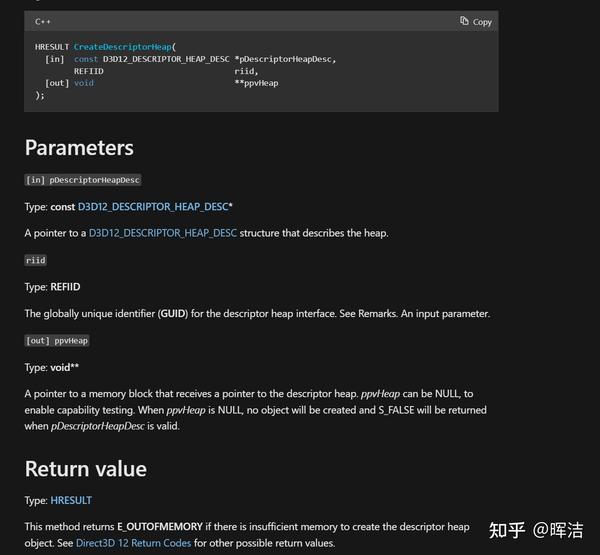Click the Copy icon in the code block

coord(464,21)
